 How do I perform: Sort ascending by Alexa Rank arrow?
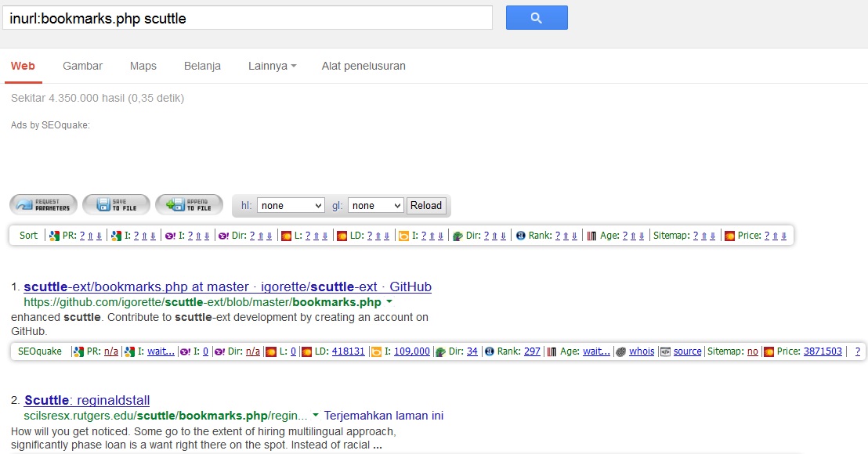(566, 236)
